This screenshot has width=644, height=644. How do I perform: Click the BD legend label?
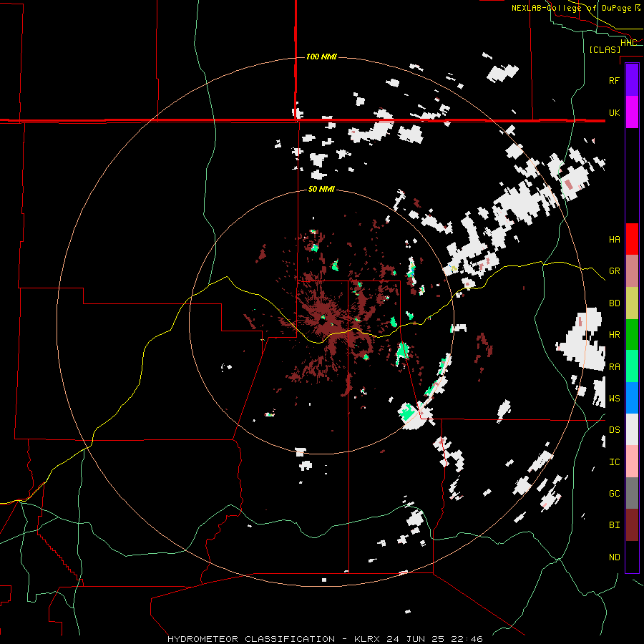coord(614,303)
